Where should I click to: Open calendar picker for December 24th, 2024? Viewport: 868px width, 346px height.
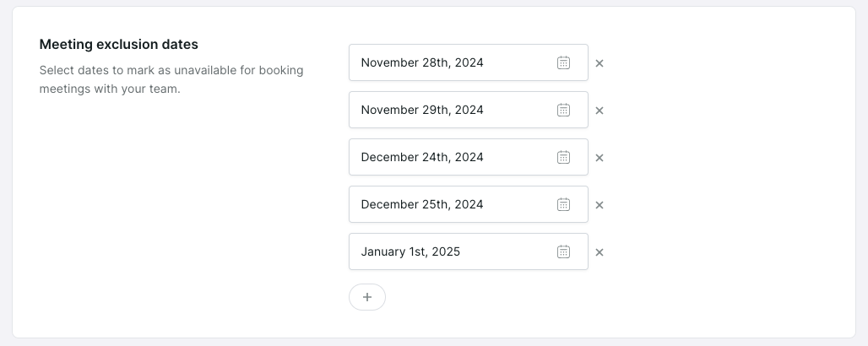(563, 157)
